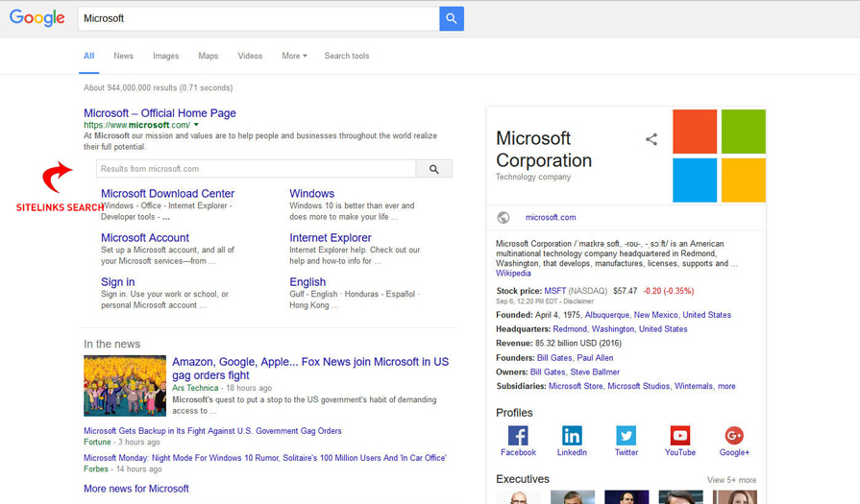
Task: Open Microsoft – Official Home Page result
Action: (x=160, y=113)
